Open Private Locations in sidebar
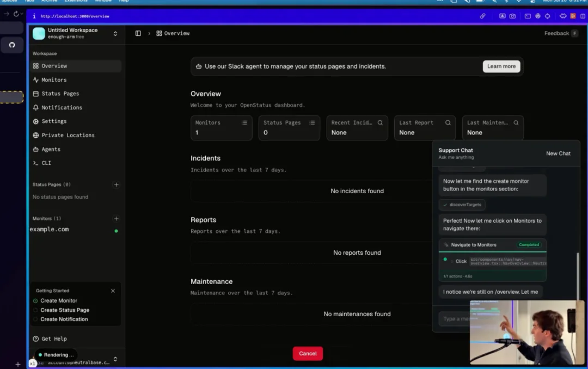588x369 pixels. (76, 136)
